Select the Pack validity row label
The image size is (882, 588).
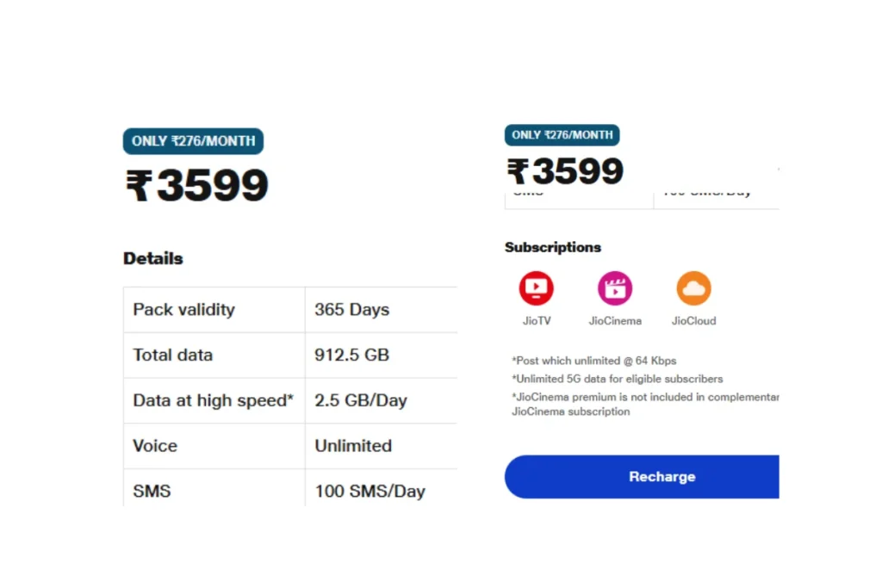tap(184, 310)
